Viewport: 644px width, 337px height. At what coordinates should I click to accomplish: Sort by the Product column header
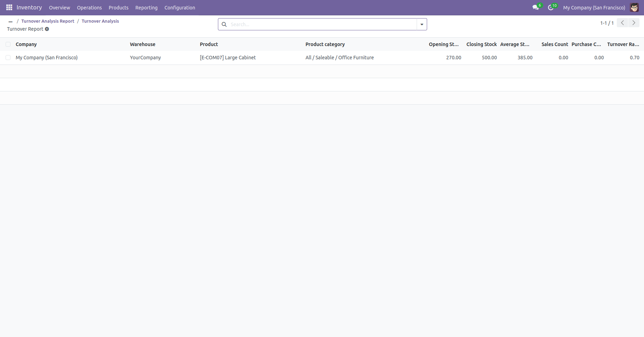pyautogui.click(x=209, y=44)
